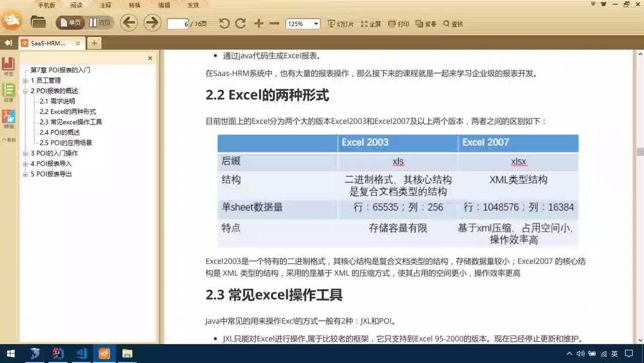Open the PDF convert tool in sidebar

(x=9, y=119)
